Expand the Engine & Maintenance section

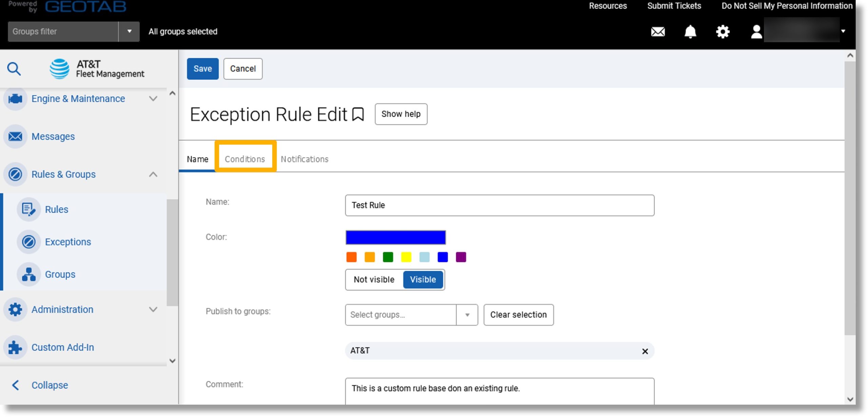click(x=153, y=99)
